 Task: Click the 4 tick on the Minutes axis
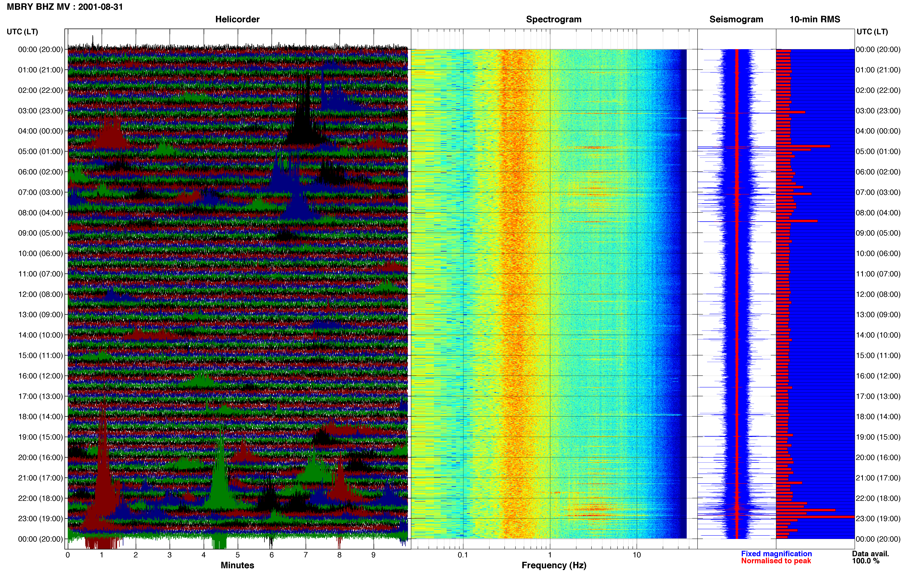204,555
